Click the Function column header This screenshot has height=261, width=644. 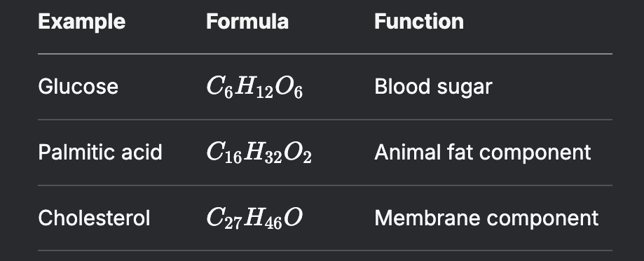tap(419, 21)
